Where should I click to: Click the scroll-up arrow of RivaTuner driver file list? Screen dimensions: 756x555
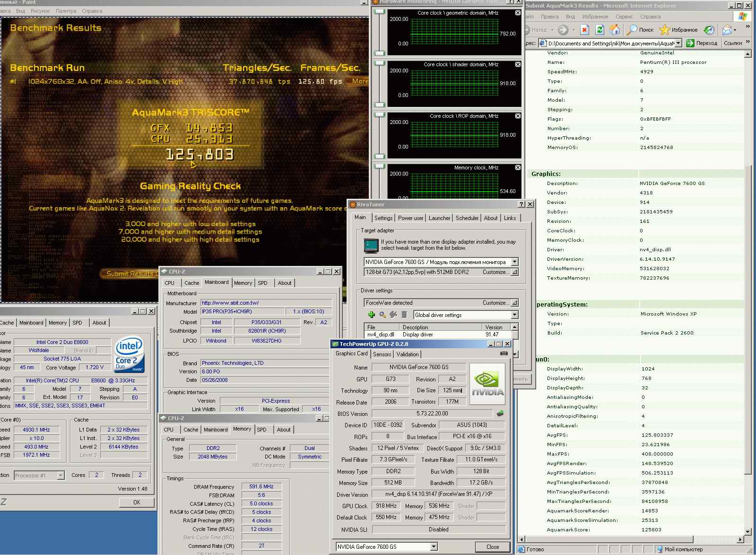(x=515, y=327)
